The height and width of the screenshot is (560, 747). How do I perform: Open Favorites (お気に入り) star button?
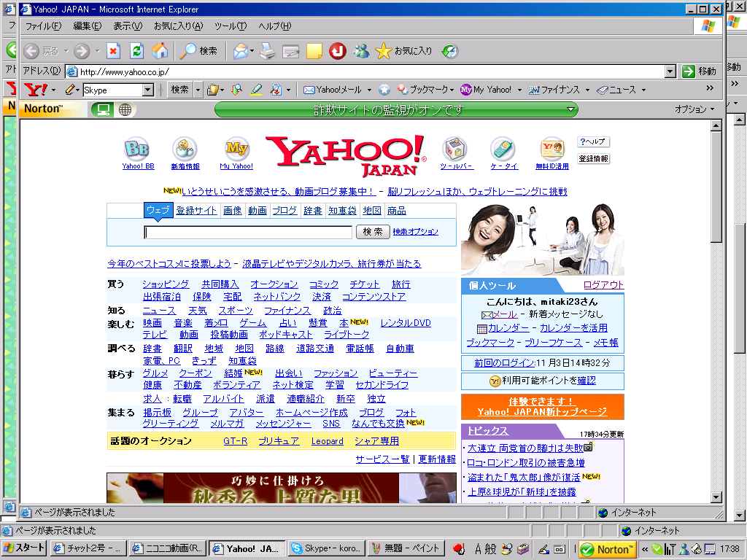coord(403,51)
